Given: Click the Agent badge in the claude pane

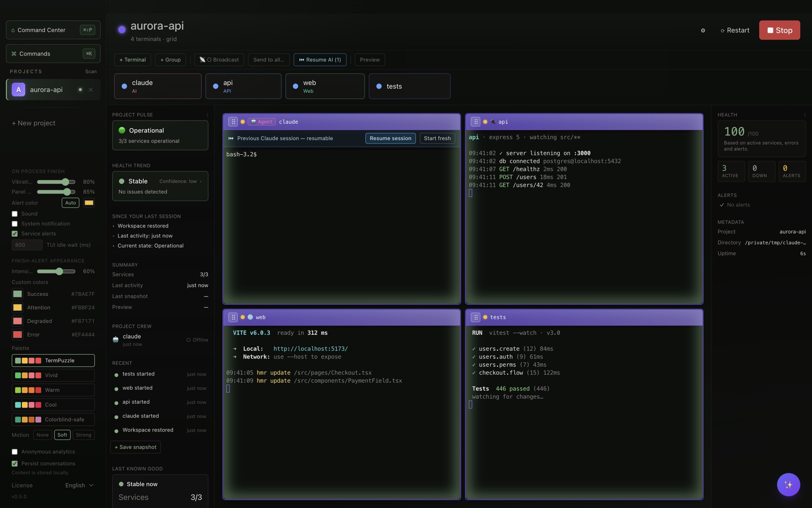Looking at the screenshot, I should pyautogui.click(x=261, y=122).
